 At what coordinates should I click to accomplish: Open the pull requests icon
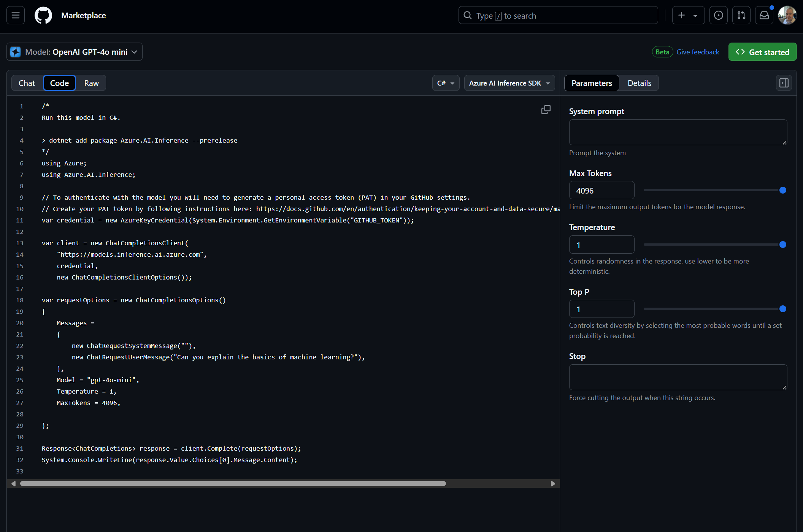(x=741, y=16)
